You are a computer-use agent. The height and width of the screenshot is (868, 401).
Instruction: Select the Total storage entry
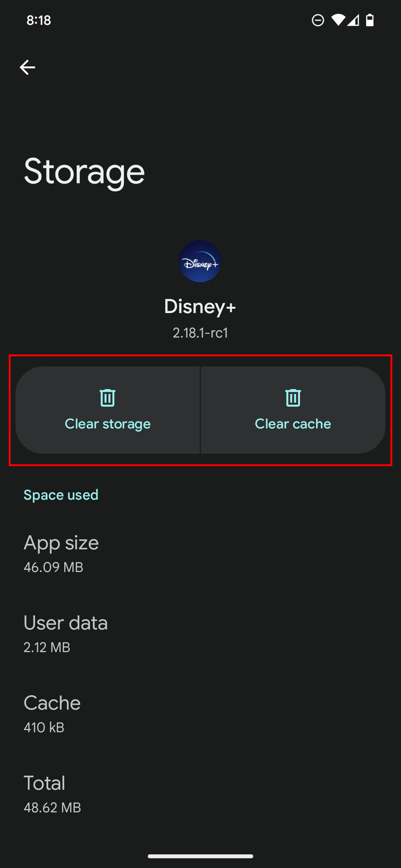coord(52,793)
